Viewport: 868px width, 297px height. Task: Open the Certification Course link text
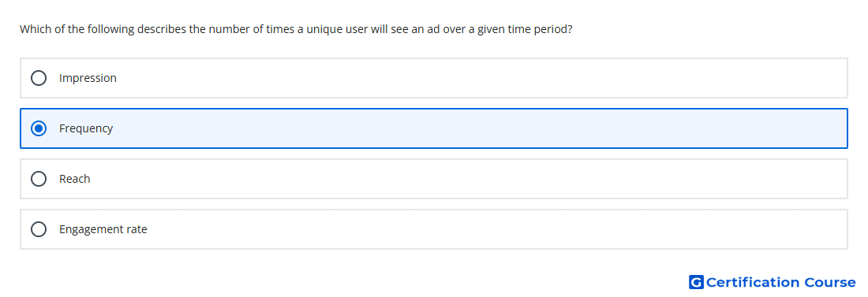pyautogui.click(x=780, y=282)
